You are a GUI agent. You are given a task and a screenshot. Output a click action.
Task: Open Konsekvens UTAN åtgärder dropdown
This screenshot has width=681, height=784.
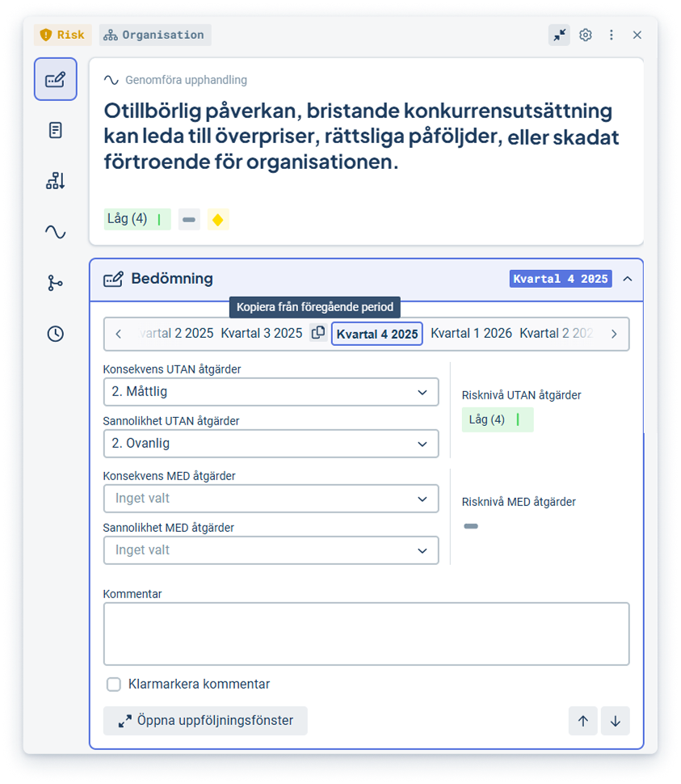point(271,392)
